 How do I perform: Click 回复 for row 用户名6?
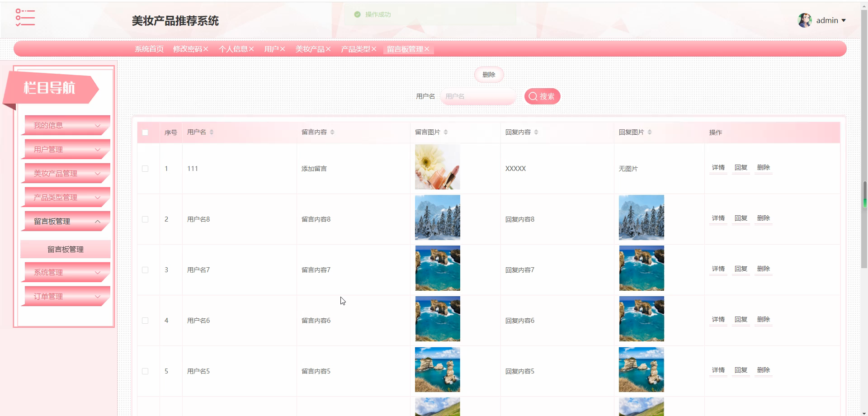pyautogui.click(x=741, y=320)
